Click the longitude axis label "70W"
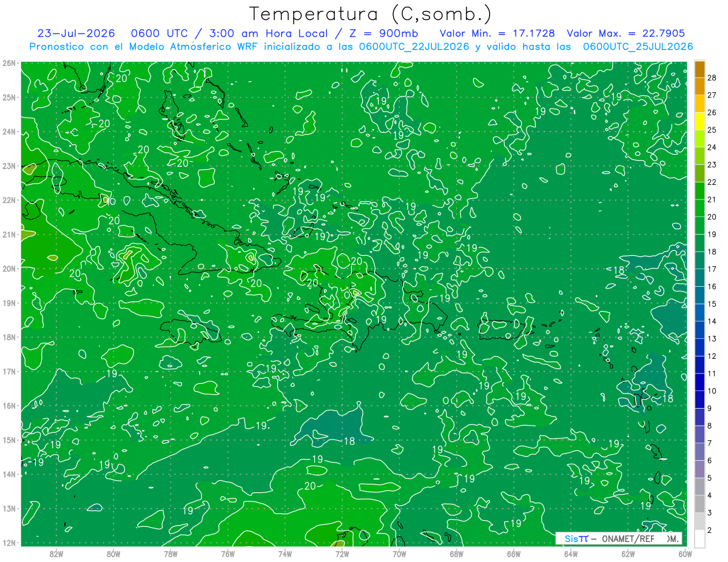728x562 pixels. click(x=399, y=554)
